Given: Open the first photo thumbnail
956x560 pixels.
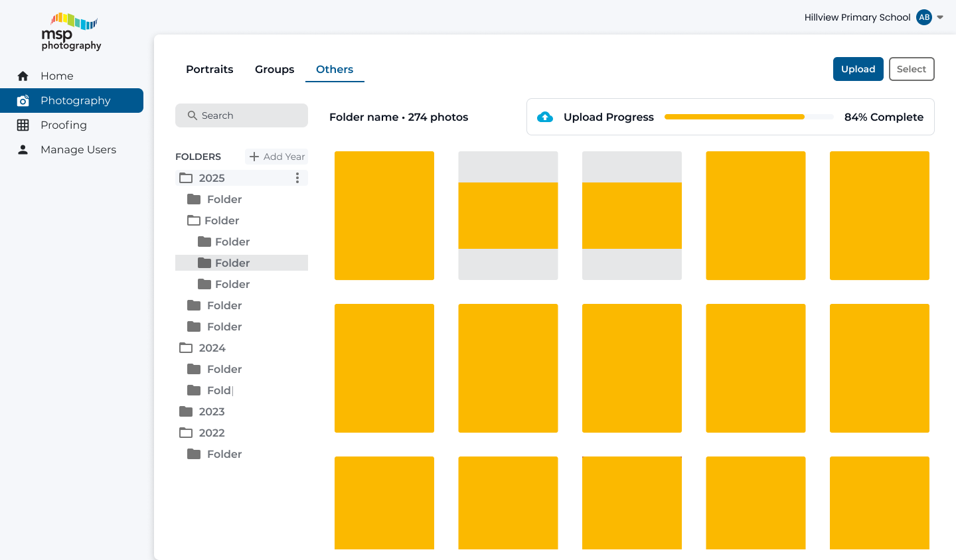Looking at the screenshot, I should click(x=384, y=216).
